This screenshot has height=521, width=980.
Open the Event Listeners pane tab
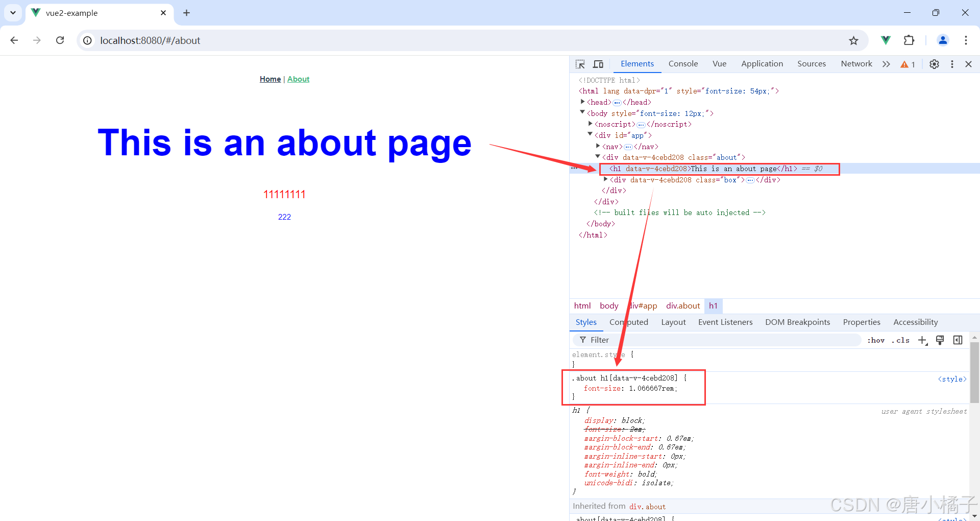(x=725, y=322)
